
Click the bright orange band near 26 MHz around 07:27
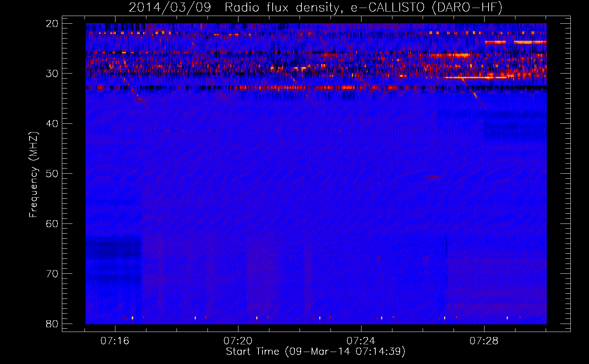[450, 55]
